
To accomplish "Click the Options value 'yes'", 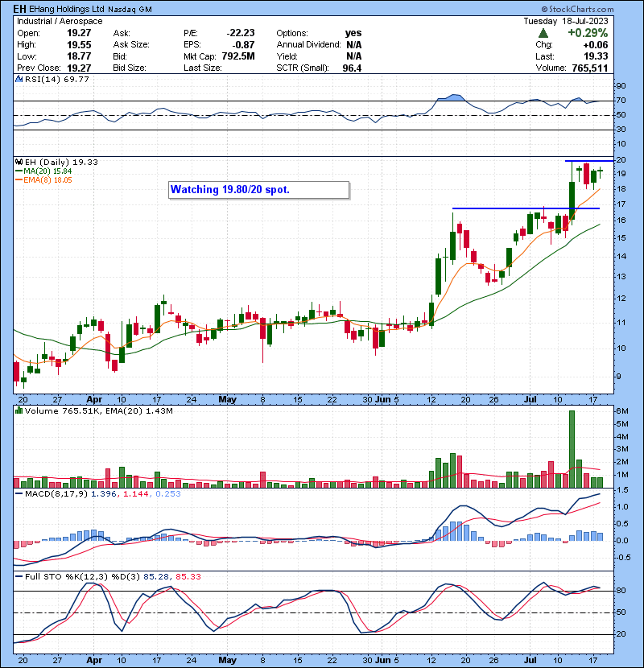I will tap(353, 33).
